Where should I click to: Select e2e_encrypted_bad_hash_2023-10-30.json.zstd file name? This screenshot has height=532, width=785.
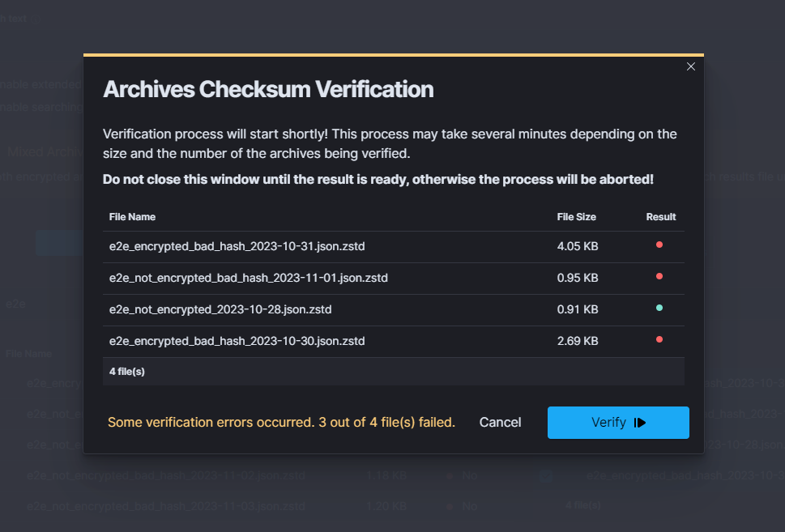[x=237, y=341]
